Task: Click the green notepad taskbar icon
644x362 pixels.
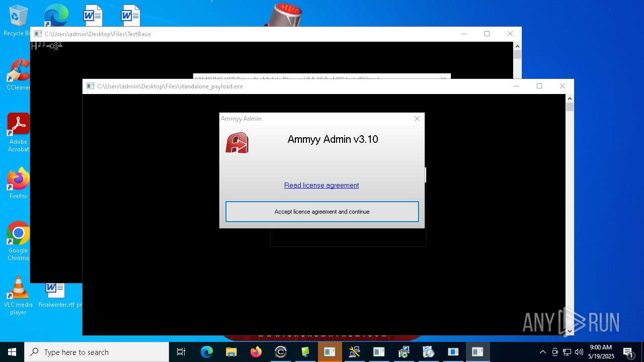Action: click(x=305, y=352)
